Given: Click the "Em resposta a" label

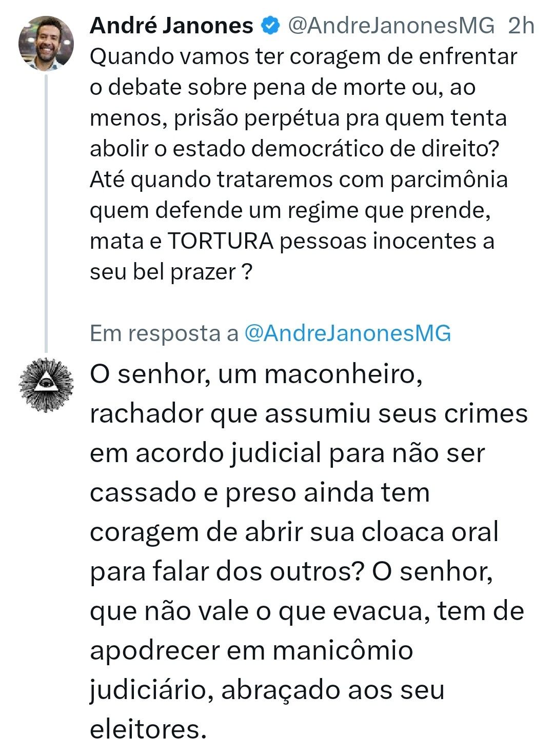Looking at the screenshot, I should click(164, 333).
